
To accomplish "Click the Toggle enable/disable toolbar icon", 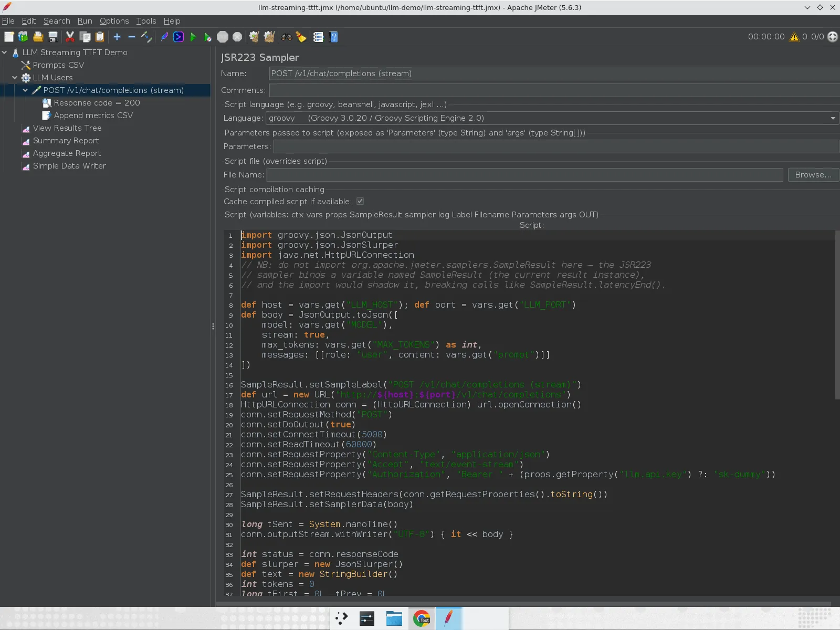I will click(x=146, y=37).
